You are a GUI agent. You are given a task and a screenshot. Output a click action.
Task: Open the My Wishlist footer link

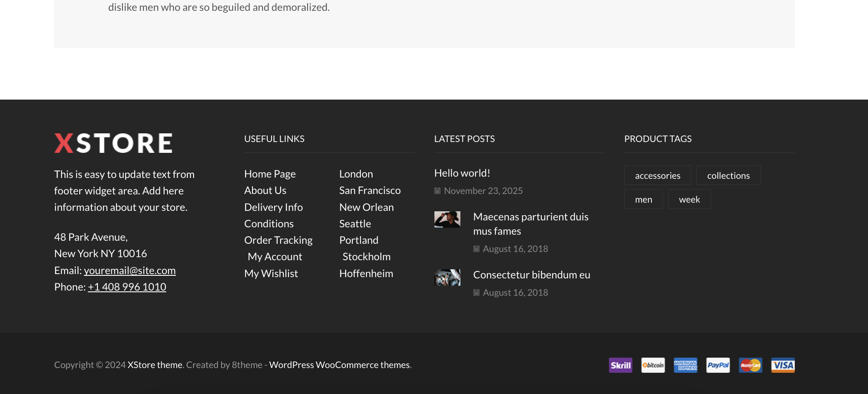(271, 274)
